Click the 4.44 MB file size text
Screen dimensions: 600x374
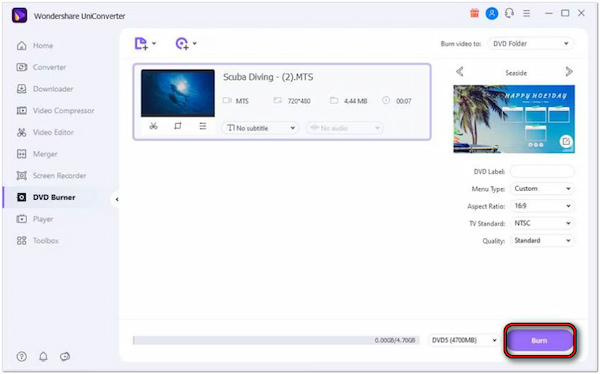(x=355, y=101)
